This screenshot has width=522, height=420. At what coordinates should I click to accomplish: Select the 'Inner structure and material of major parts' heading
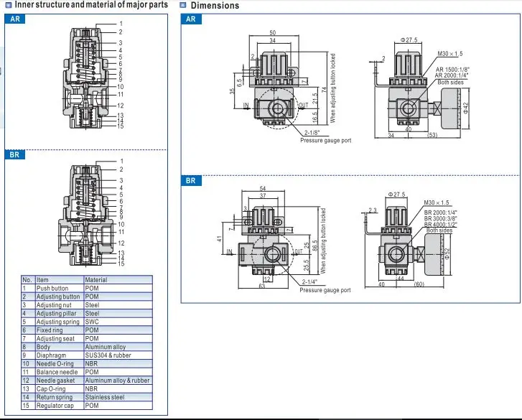[x=91, y=4]
